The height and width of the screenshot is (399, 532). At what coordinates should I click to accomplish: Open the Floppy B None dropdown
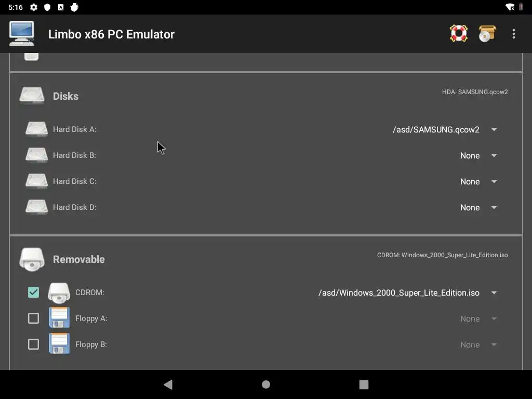(x=478, y=345)
